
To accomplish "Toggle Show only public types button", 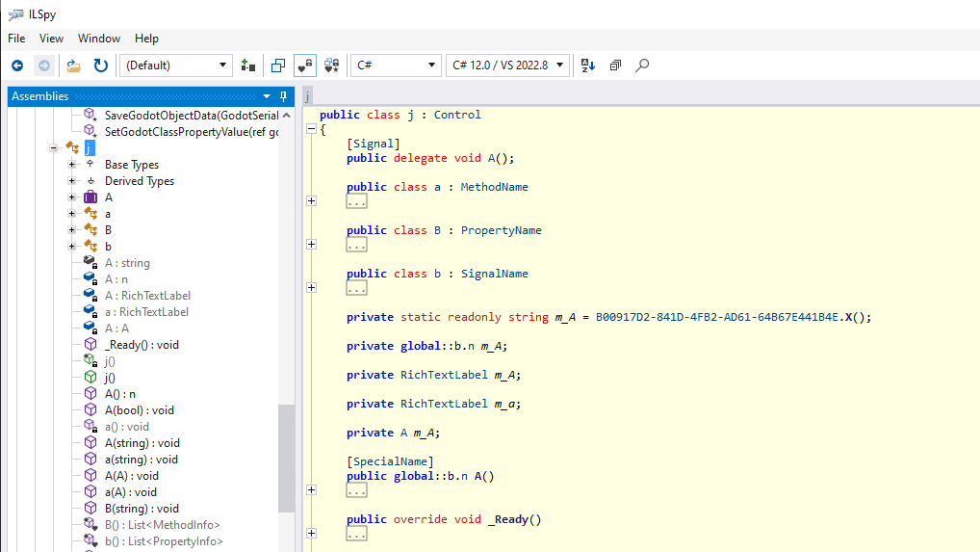I will click(x=277, y=66).
